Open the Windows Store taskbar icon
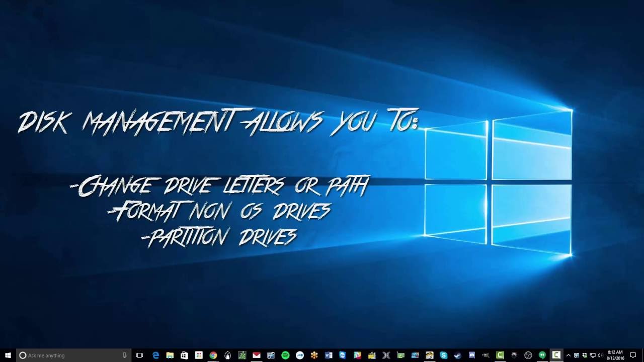This screenshot has height=362, width=644. pos(184,355)
